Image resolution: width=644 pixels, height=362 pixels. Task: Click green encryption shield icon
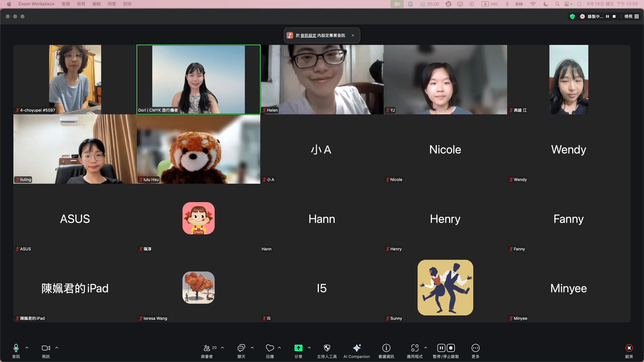pos(572,17)
